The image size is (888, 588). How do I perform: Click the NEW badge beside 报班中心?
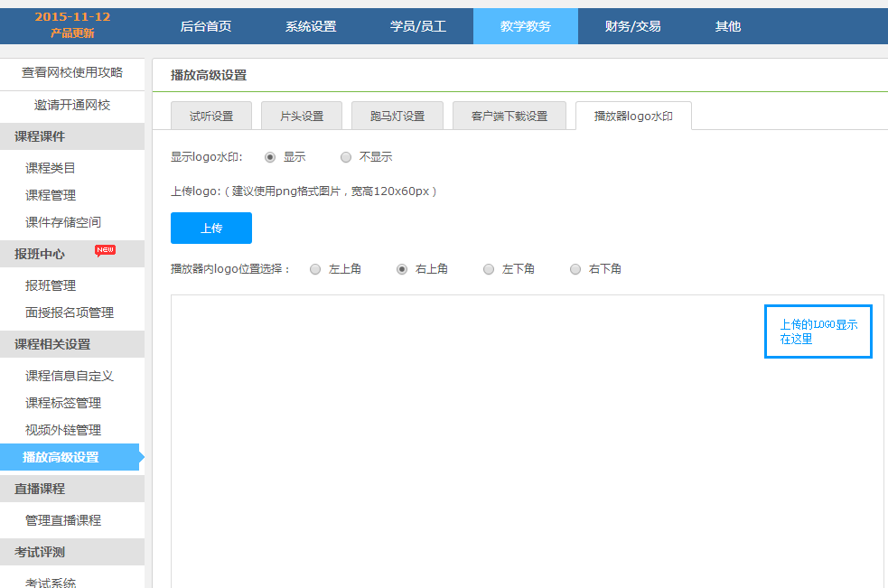[105, 251]
